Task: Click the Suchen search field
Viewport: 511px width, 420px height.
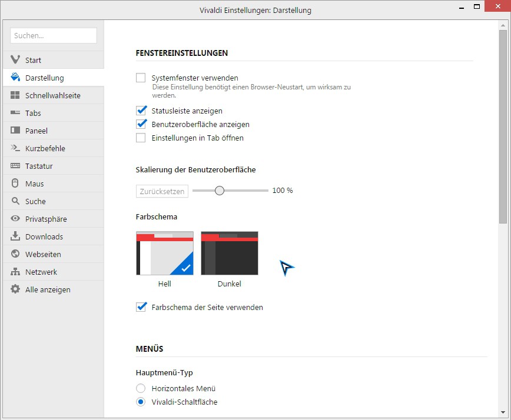Action: (x=54, y=36)
